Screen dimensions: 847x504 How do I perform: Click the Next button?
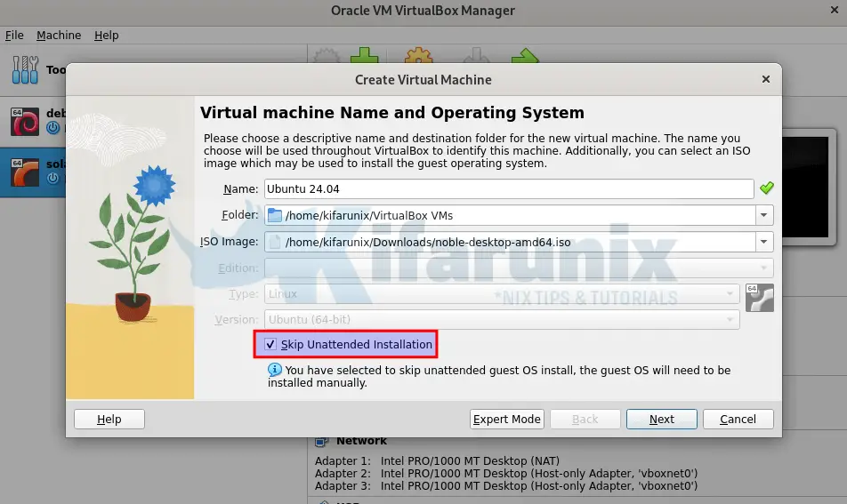(x=662, y=420)
